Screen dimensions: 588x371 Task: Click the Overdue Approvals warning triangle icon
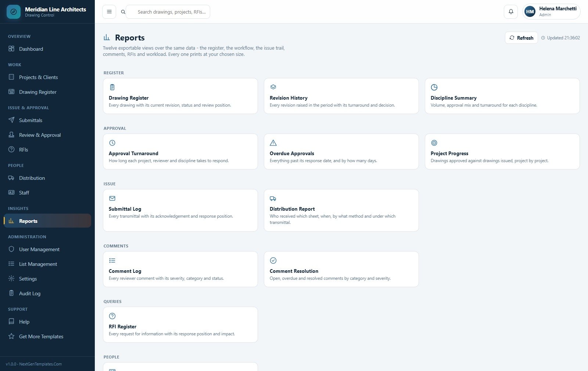pyautogui.click(x=273, y=143)
